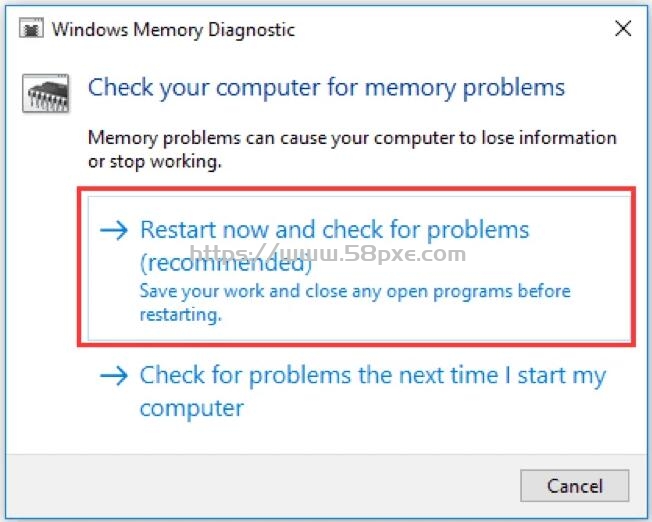652x522 pixels.
Task: Click the (recommended) label text
Action: (226, 263)
